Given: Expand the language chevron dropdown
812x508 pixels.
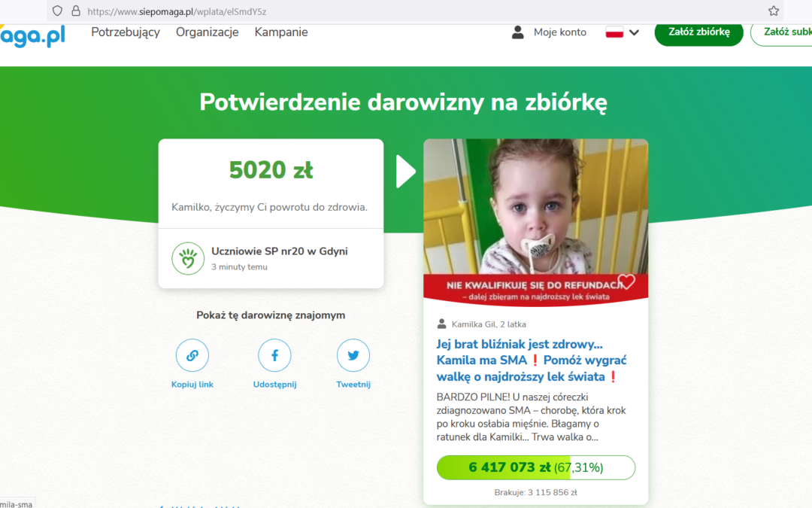Looking at the screenshot, I should 634,32.
